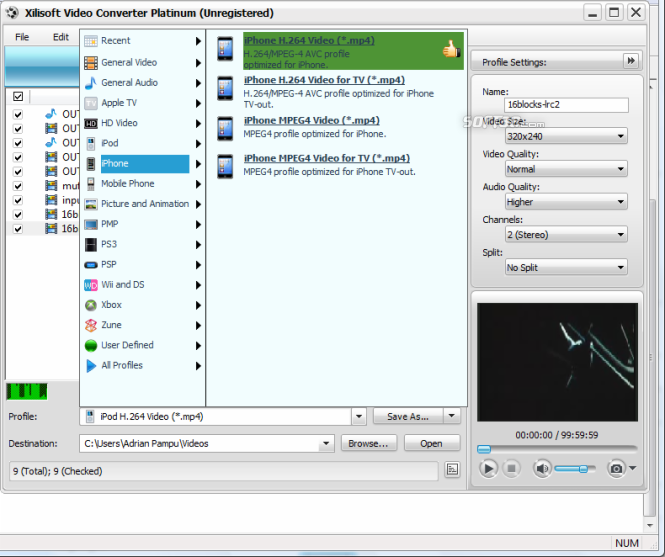Click the Wii and DS icon
The height and width of the screenshot is (557, 665).
[91, 285]
